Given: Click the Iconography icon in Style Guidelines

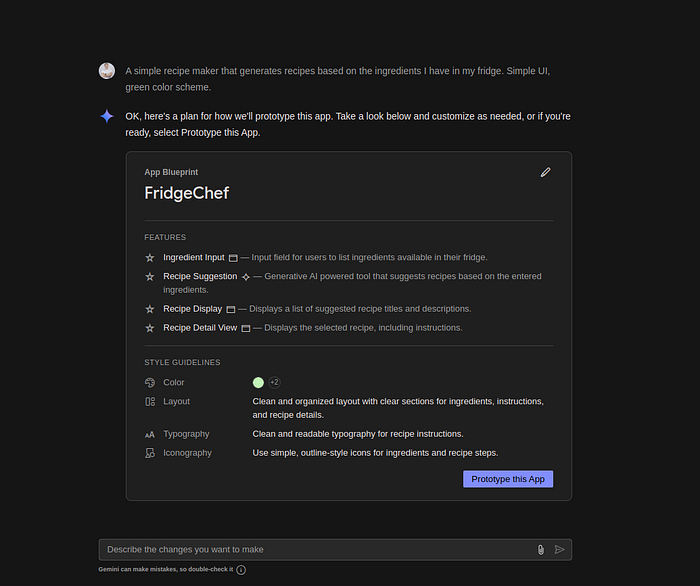Looking at the screenshot, I should point(150,453).
